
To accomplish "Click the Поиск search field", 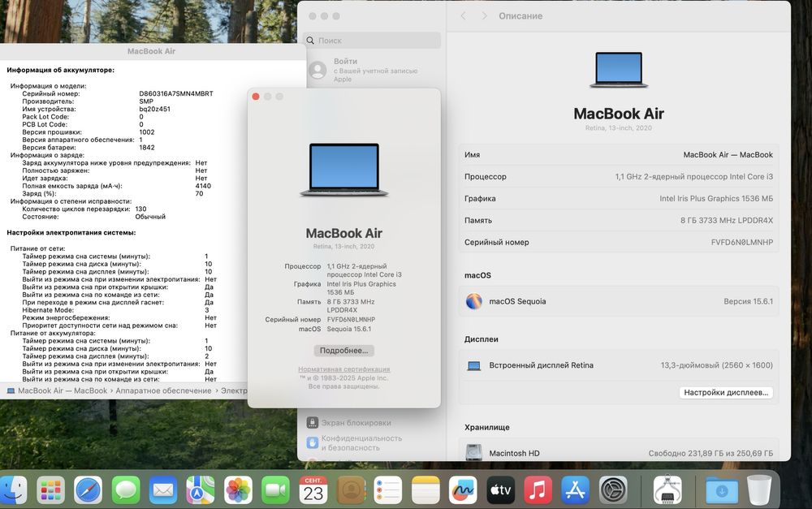I will click(x=373, y=41).
